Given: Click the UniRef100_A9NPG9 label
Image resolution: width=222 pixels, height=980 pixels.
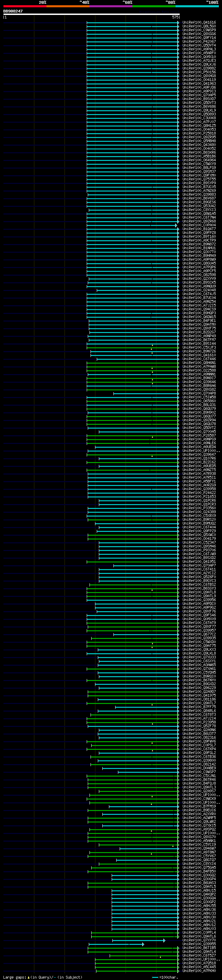Looking at the screenshot, I should 199,439.
